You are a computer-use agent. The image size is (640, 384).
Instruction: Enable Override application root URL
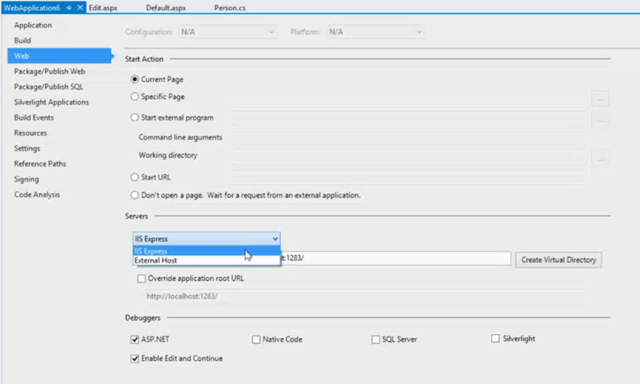tap(141, 279)
